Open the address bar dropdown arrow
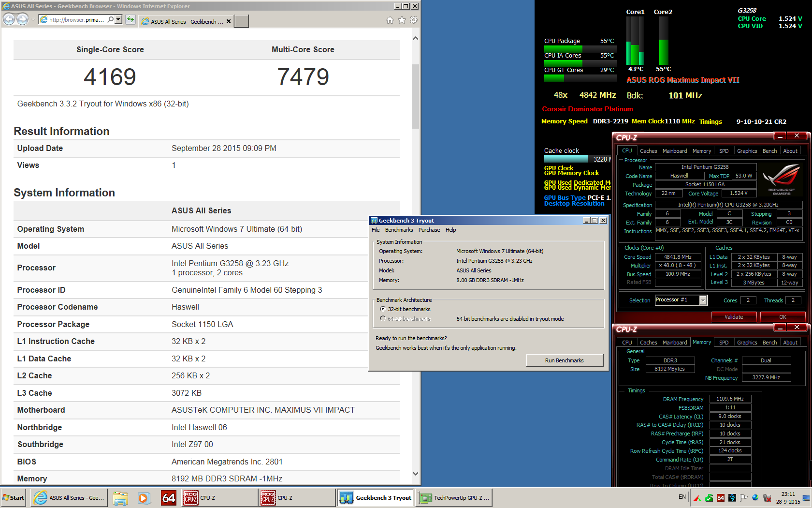Screen dimensions: 812x508 click(x=119, y=20)
